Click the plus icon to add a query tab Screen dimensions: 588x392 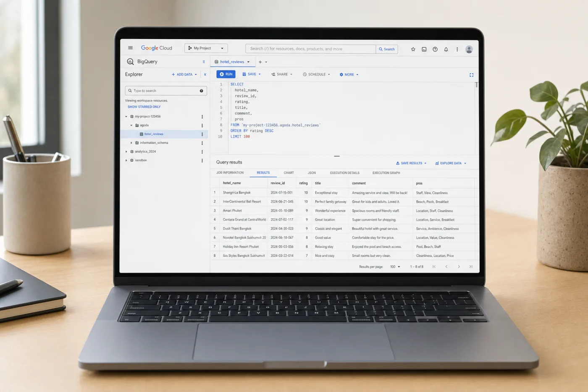pyautogui.click(x=260, y=62)
